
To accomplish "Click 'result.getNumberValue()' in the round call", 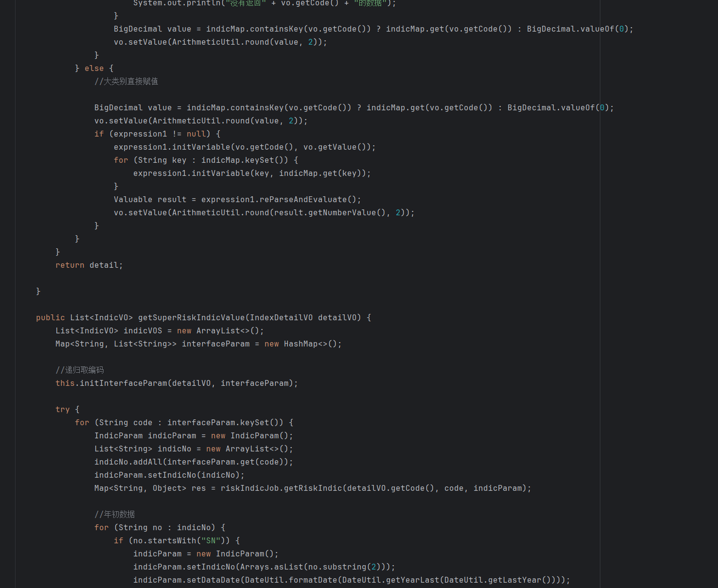I will pos(330,213).
